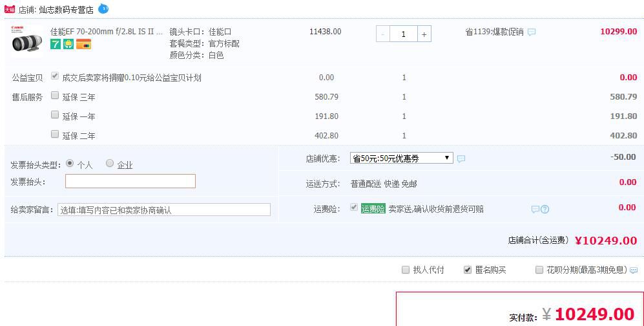Select 企业 invoice type radio
Image resolution: width=644 pixels, height=326 pixels.
pyautogui.click(x=110, y=163)
